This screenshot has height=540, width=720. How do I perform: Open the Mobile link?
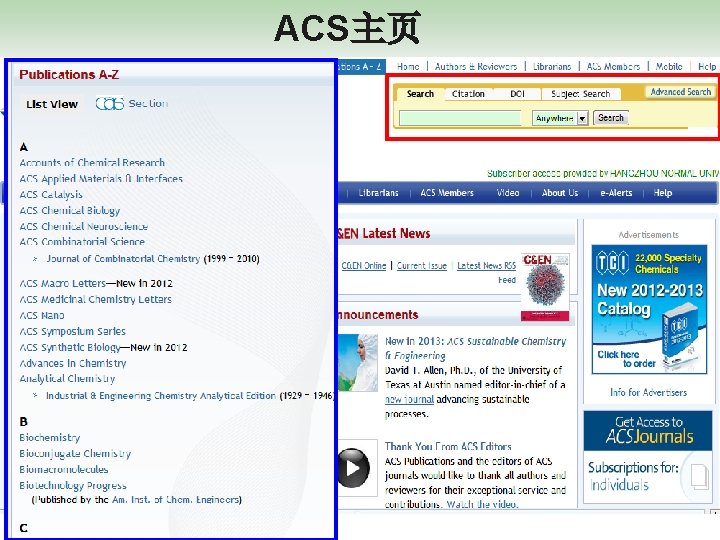(x=669, y=67)
